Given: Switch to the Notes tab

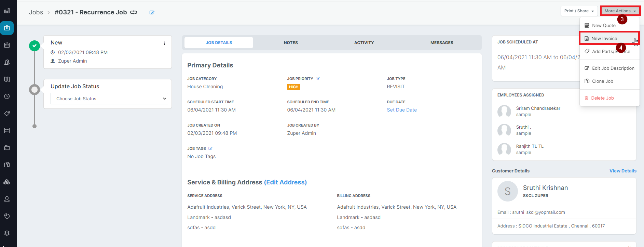Looking at the screenshot, I should (x=291, y=43).
